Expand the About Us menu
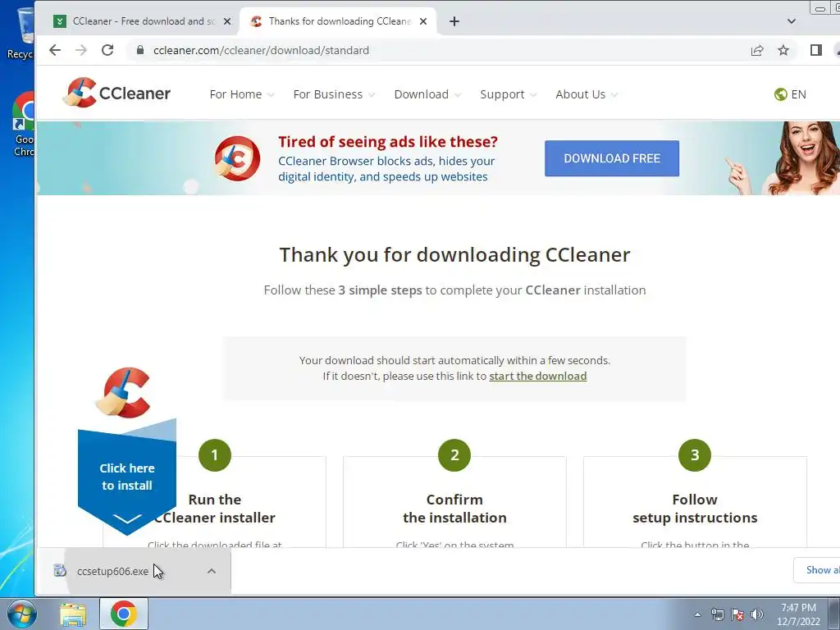Viewport: 840px width, 630px height. [586, 94]
